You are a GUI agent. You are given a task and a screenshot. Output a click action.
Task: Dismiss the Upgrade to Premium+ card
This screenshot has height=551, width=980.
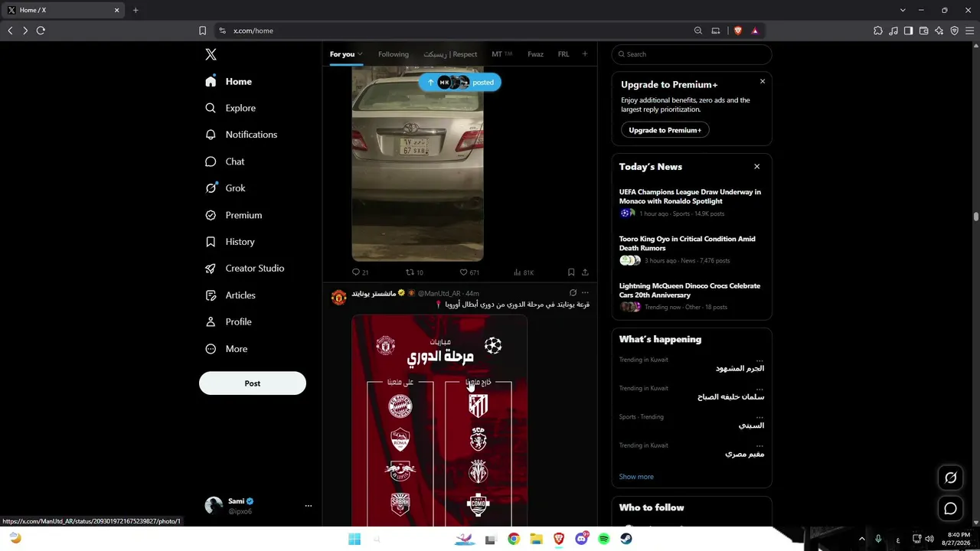[x=763, y=81]
